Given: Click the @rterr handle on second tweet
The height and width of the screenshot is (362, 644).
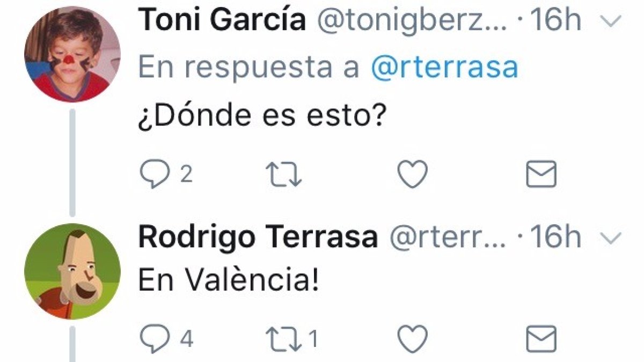Looking at the screenshot, I should click(x=447, y=238).
